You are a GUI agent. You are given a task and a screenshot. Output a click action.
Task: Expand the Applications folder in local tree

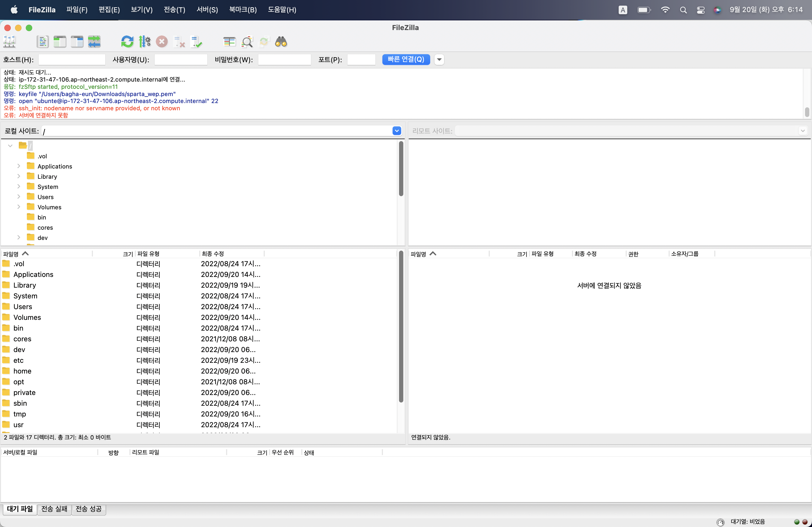coord(19,166)
